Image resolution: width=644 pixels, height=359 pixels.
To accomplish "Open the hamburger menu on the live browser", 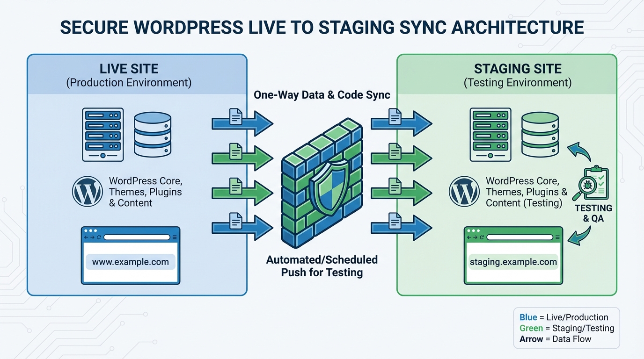I will pyautogui.click(x=175, y=237).
